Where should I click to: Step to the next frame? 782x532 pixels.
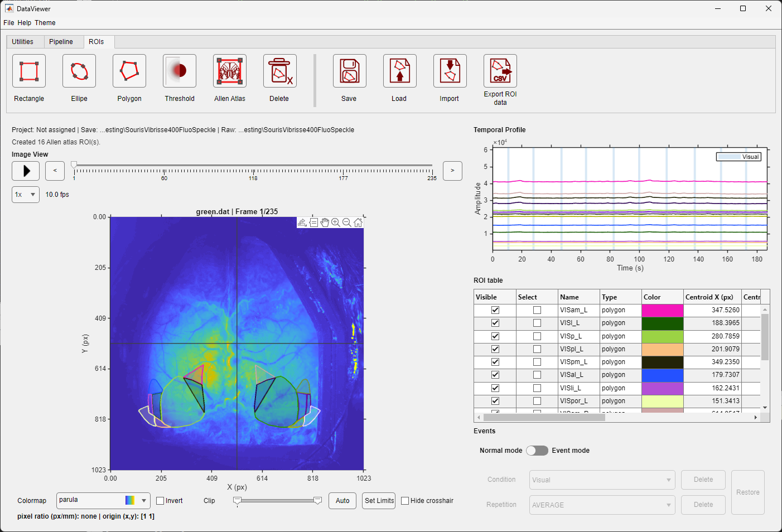pyautogui.click(x=452, y=171)
